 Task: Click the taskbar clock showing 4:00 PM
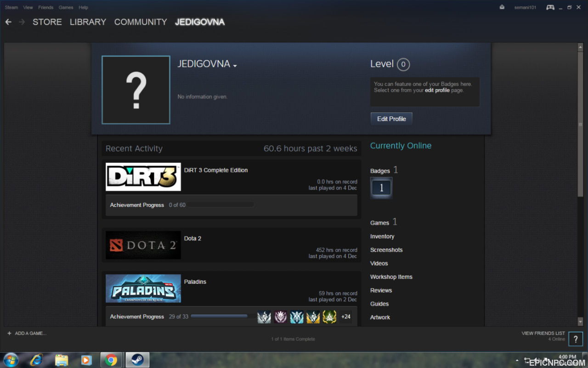[567, 357]
